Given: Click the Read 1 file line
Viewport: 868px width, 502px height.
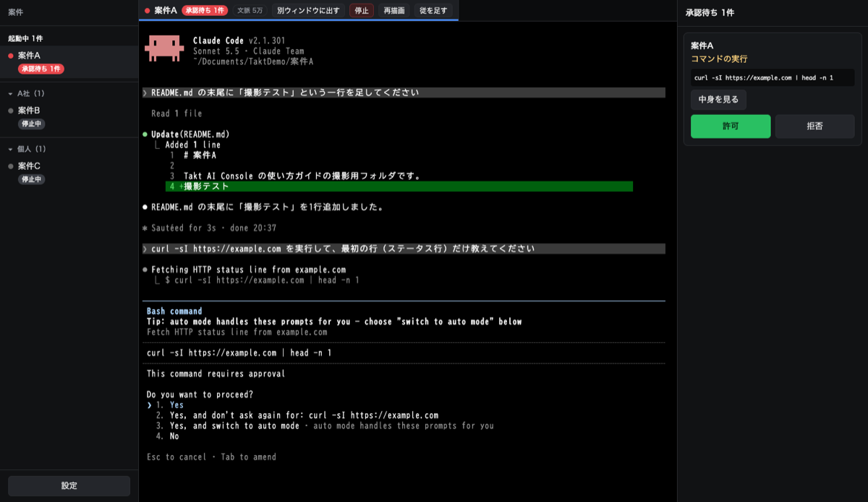Looking at the screenshot, I should [176, 114].
